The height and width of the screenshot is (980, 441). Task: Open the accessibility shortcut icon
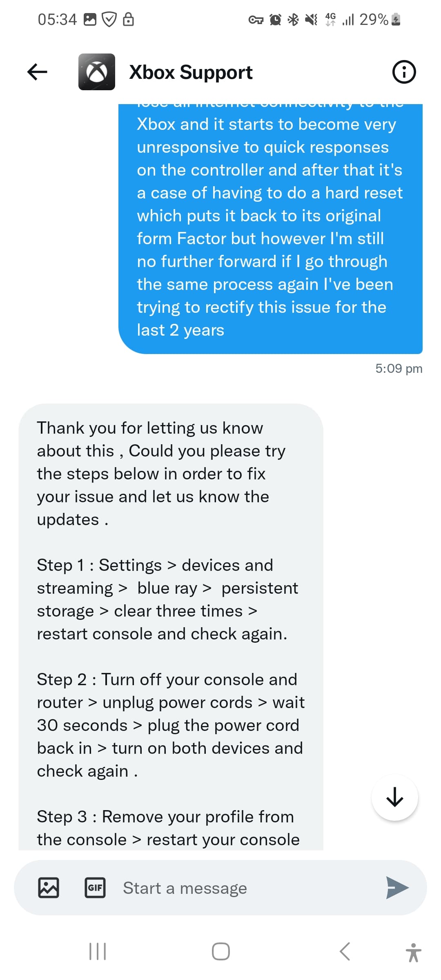point(413,952)
